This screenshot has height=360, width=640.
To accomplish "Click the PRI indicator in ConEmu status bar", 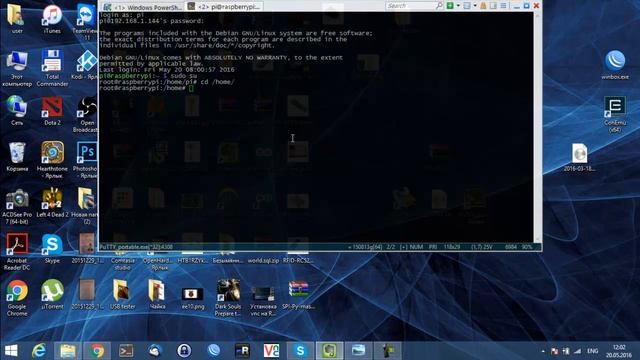I will pyautogui.click(x=433, y=247).
